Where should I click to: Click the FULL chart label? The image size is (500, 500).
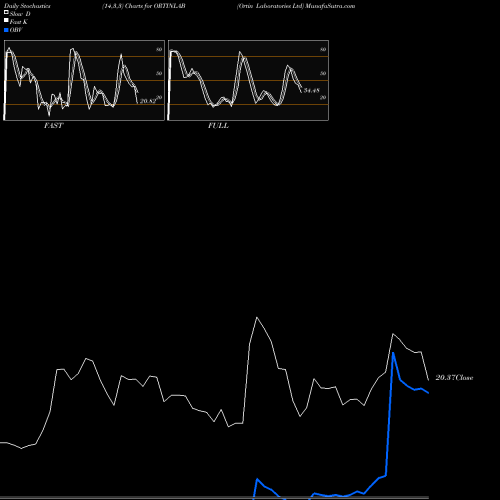(218, 126)
